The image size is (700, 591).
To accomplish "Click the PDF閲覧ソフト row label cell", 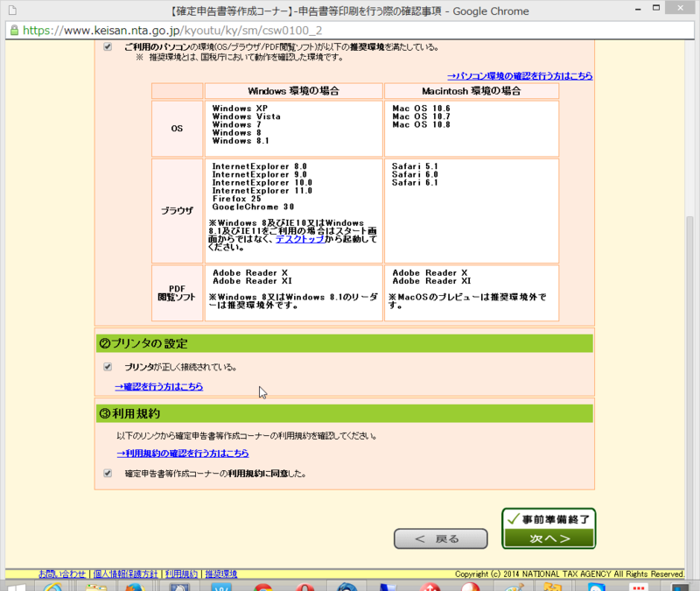I will tap(178, 293).
